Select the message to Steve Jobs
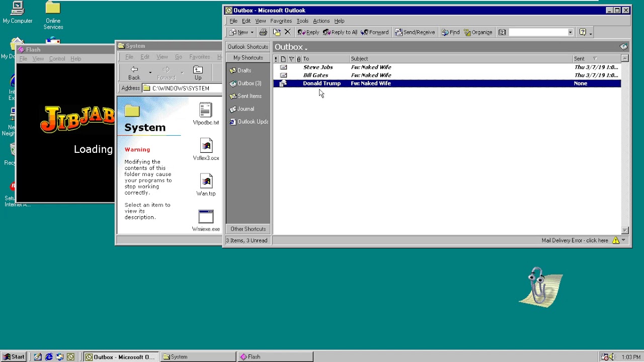This screenshot has height=362, width=644. point(447,67)
